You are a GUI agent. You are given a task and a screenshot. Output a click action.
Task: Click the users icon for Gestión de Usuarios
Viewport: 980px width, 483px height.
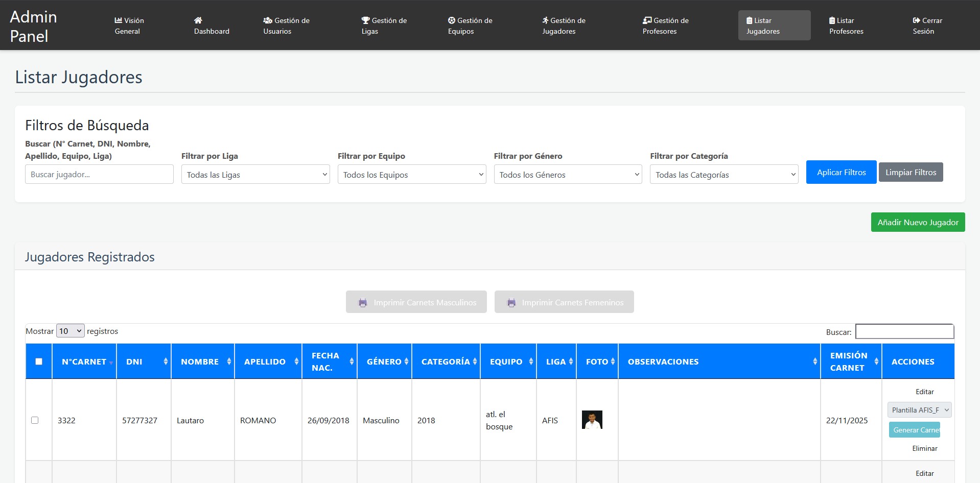pyautogui.click(x=268, y=20)
